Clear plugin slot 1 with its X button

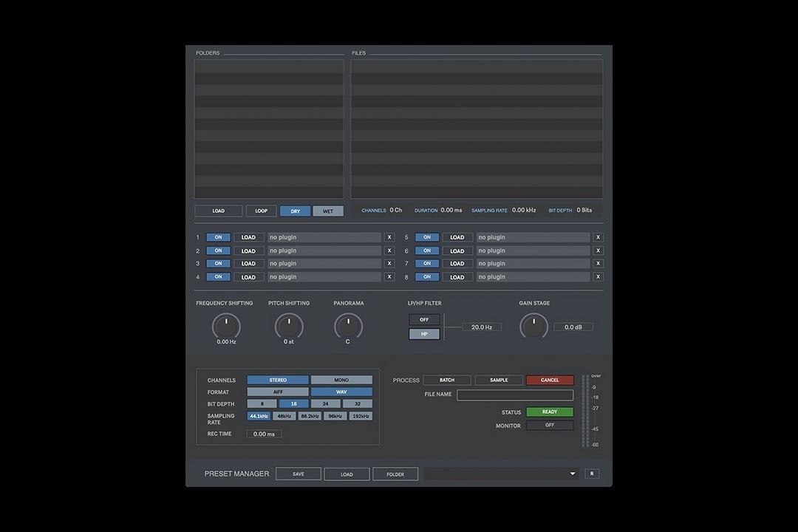point(389,237)
